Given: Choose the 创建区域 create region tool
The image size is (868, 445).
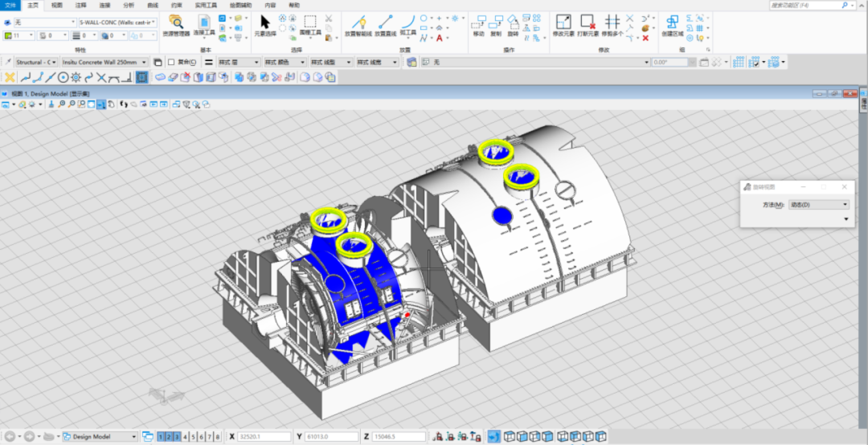Looking at the screenshot, I should [673, 26].
